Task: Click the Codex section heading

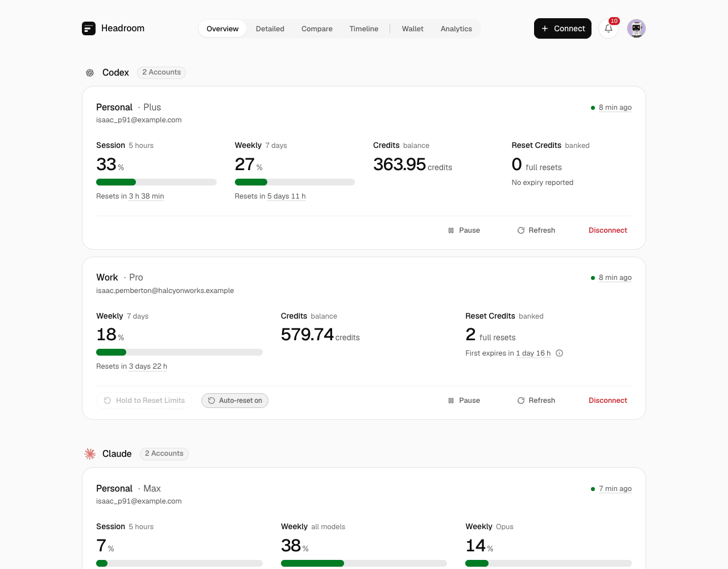Action: click(115, 73)
